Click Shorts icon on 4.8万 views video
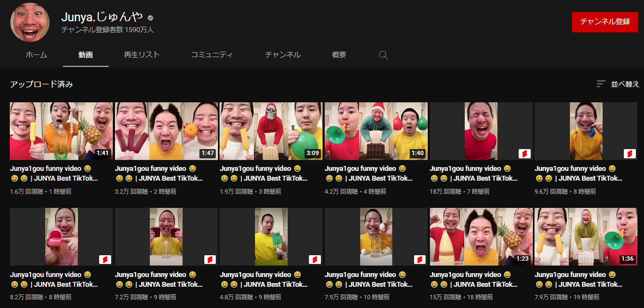Viewport: 644px width, 308px height. coord(314,260)
